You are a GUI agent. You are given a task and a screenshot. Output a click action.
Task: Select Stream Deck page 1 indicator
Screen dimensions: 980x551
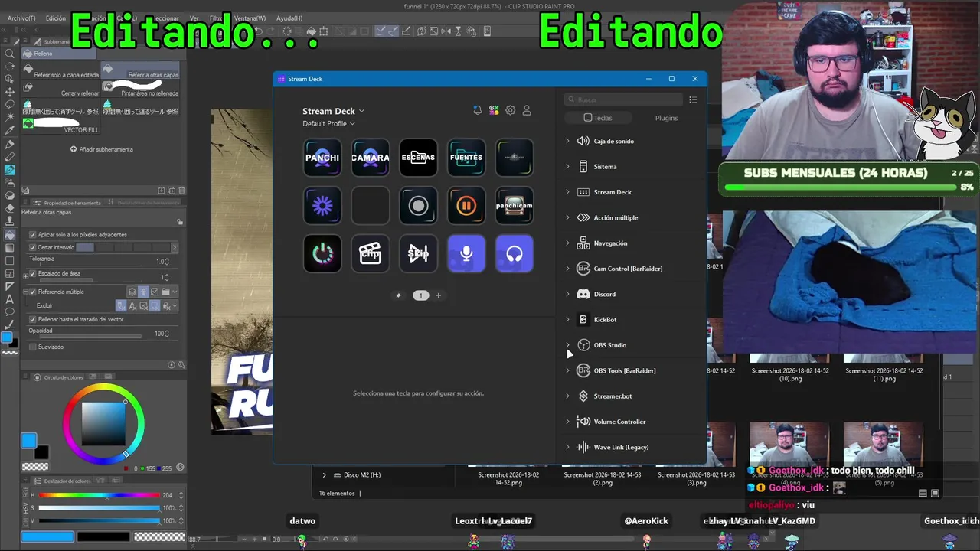pyautogui.click(x=420, y=295)
